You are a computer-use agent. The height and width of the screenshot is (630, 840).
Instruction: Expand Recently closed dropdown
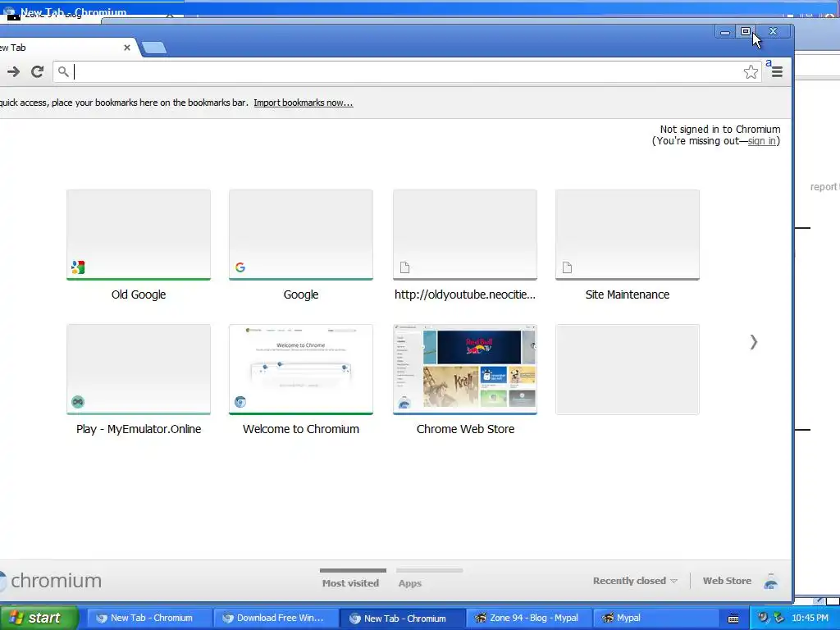(x=635, y=581)
